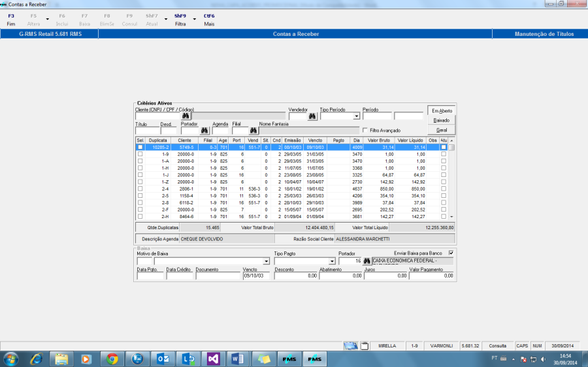Viewport: 588px width, 367px height.
Task: Sort by the Valor Bruto column header
Action: point(379,140)
